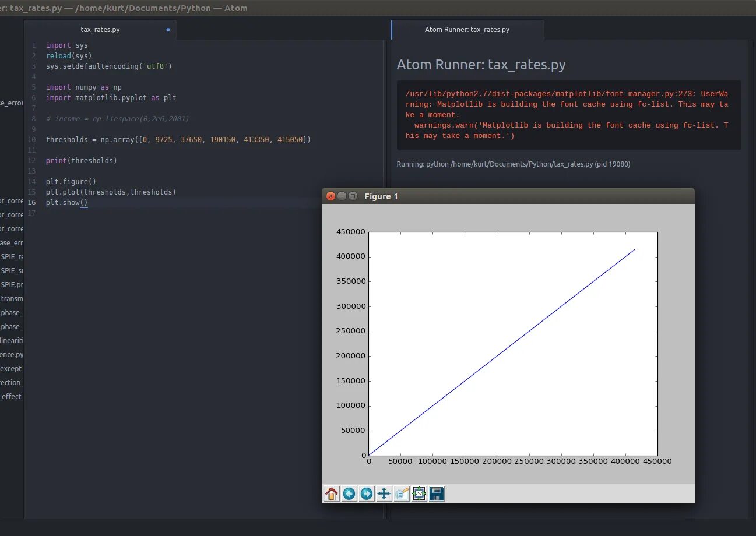Image resolution: width=756 pixels, height=536 pixels.
Task: Open the Configure subplots tool
Action: coord(419,494)
